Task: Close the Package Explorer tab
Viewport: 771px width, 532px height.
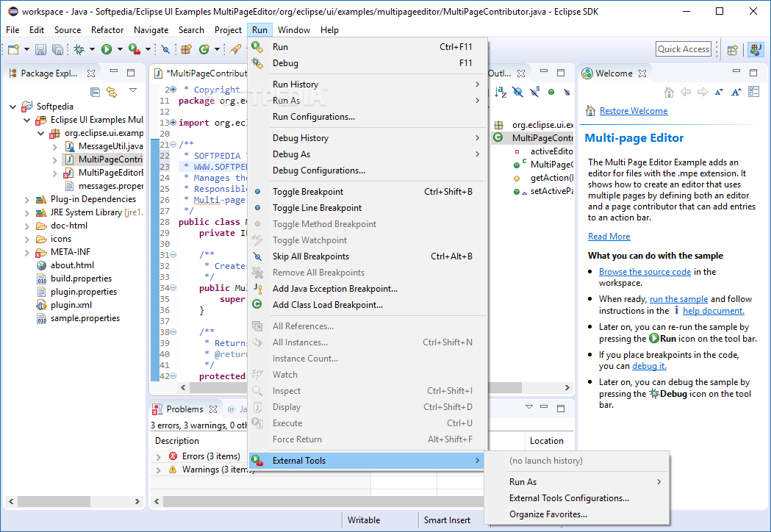Action: (91, 73)
